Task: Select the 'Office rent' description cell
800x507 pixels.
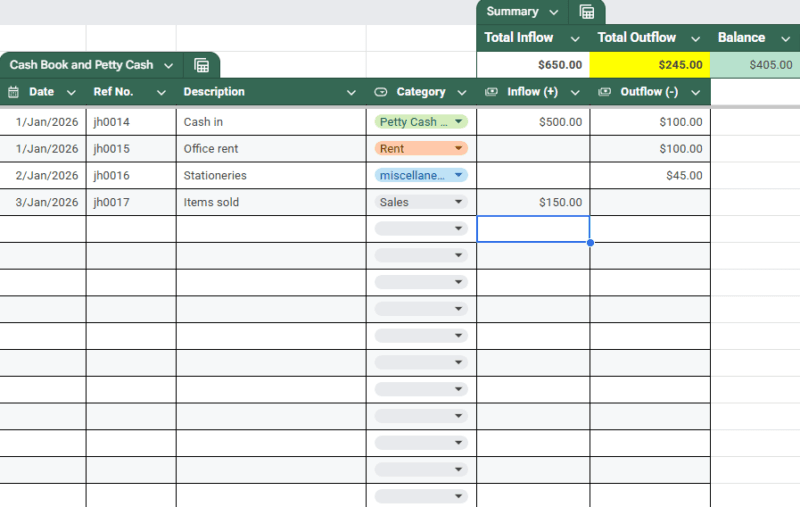Action: click(x=271, y=149)
